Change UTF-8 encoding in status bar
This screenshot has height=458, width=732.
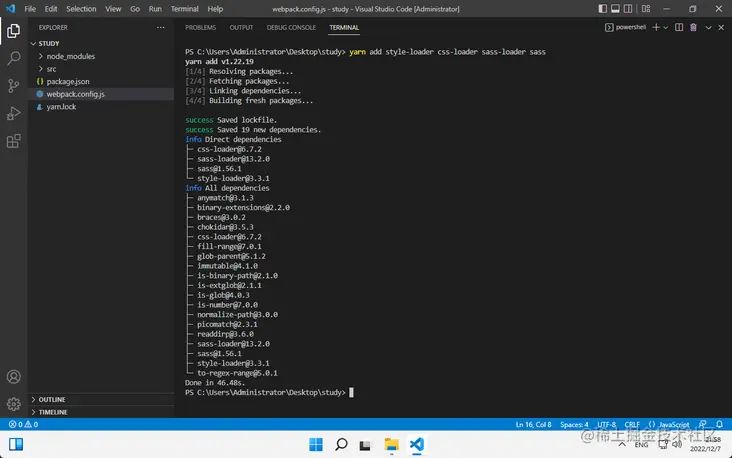click(606, 424)
